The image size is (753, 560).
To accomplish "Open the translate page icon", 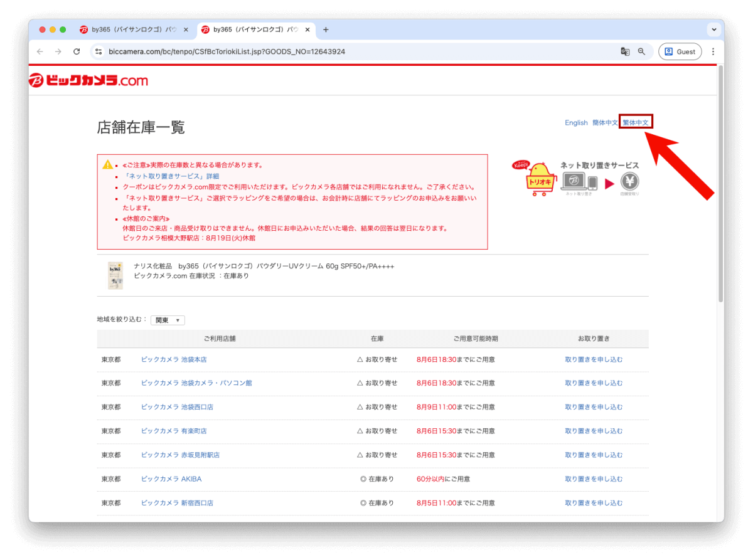I will pos(625,51).
